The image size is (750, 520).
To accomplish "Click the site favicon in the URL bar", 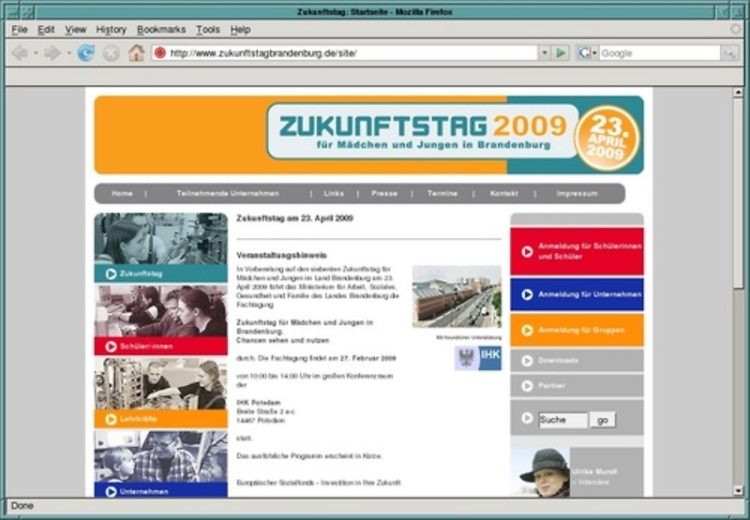I will [160, 53].
